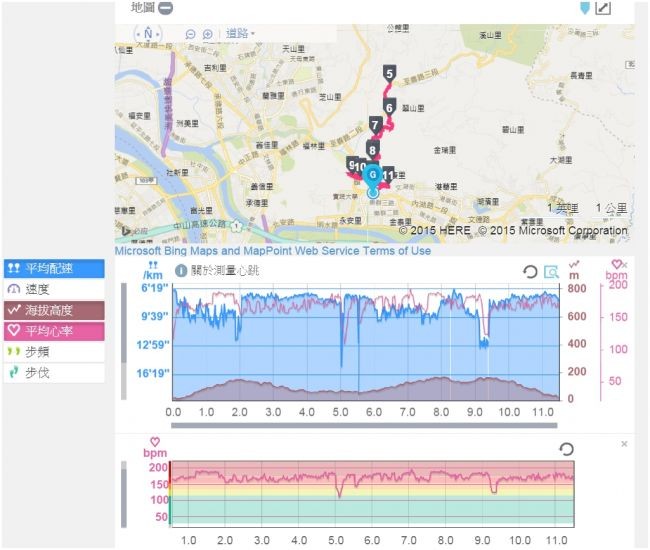Viewport: 650px width, 550px height.
Task: Click the 16'19" pace axis label
Action: [153, 373]
